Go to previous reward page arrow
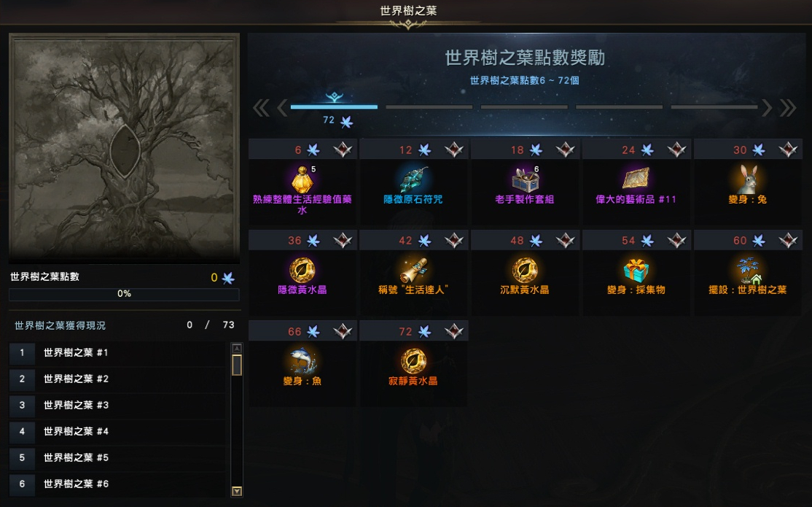The image size is (812, 507). 282,108
